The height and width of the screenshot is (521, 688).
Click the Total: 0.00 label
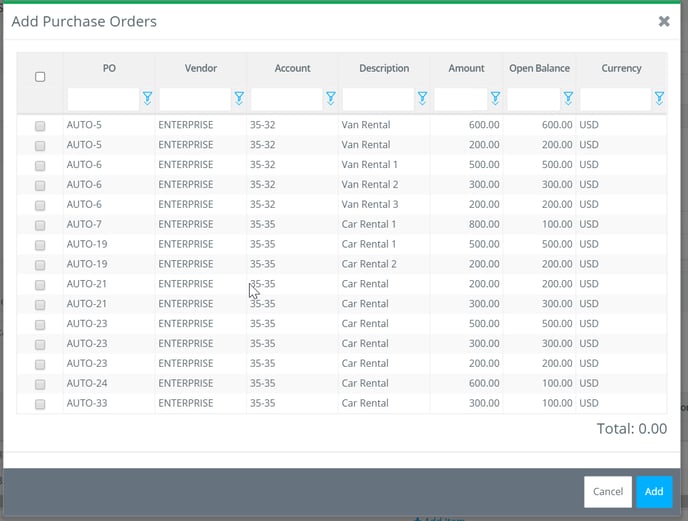tap(631, 428)
